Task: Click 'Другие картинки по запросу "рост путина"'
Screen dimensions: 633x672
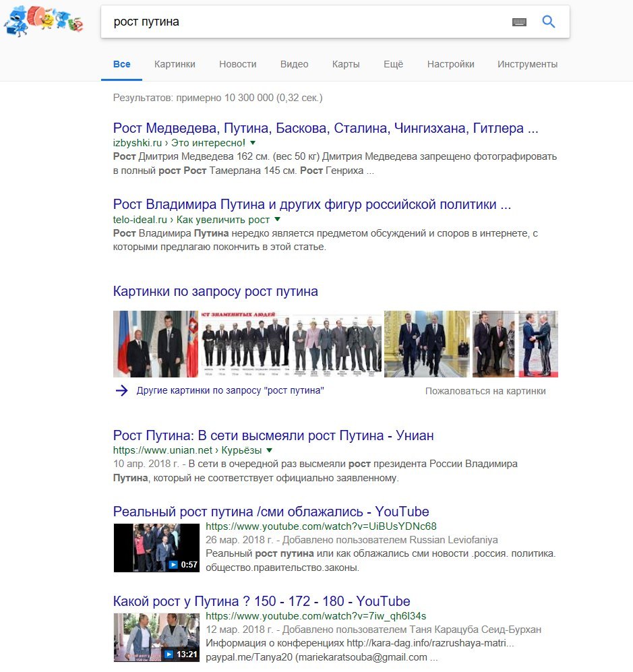Action: tap(230, 390)
